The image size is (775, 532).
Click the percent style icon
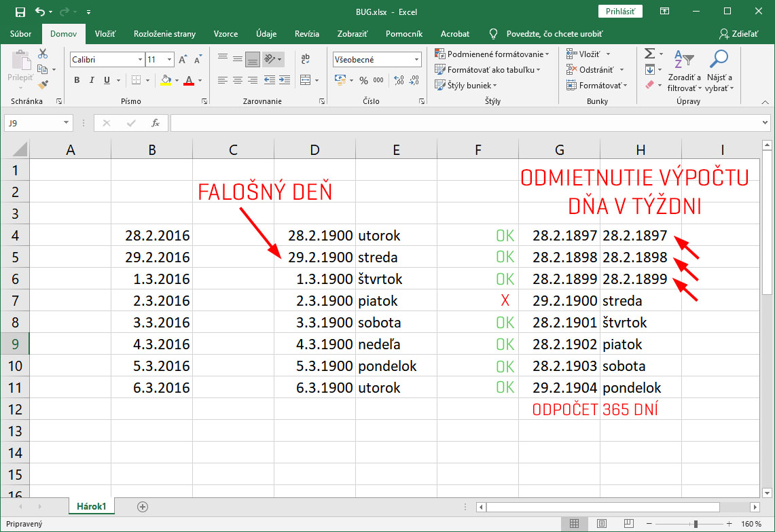[x=363, y=80]
